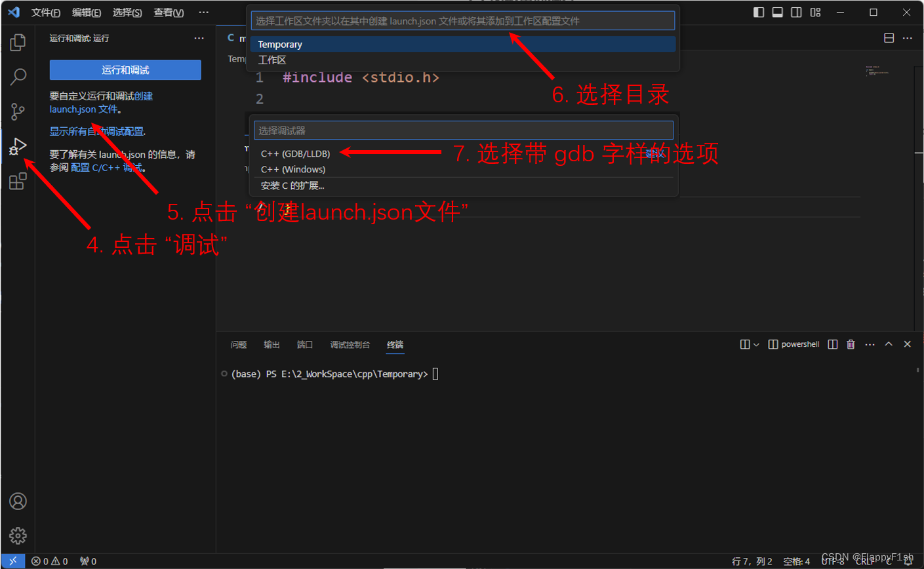Switch to the 终端 panel tab

(x=395, y=345)
